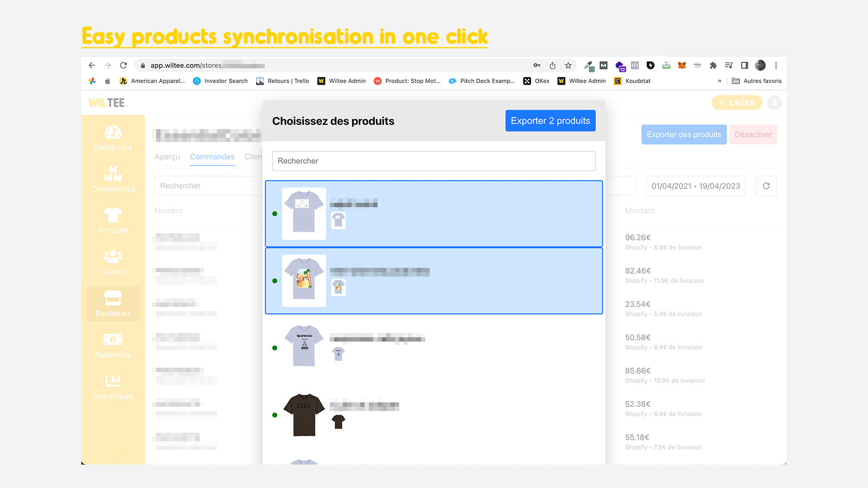Open Produits t-shirt sidebar icon
The image size is (868, 488).
coord(113,215)
